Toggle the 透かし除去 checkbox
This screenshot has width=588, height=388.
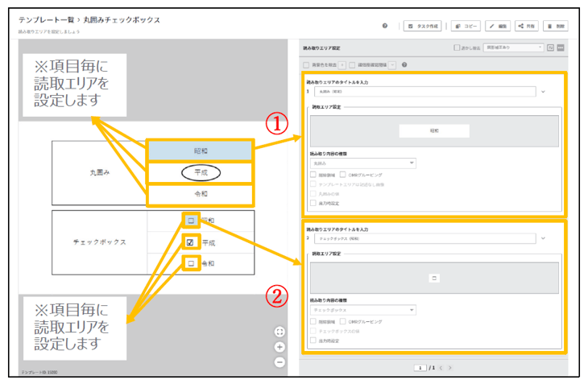point(458,47)
